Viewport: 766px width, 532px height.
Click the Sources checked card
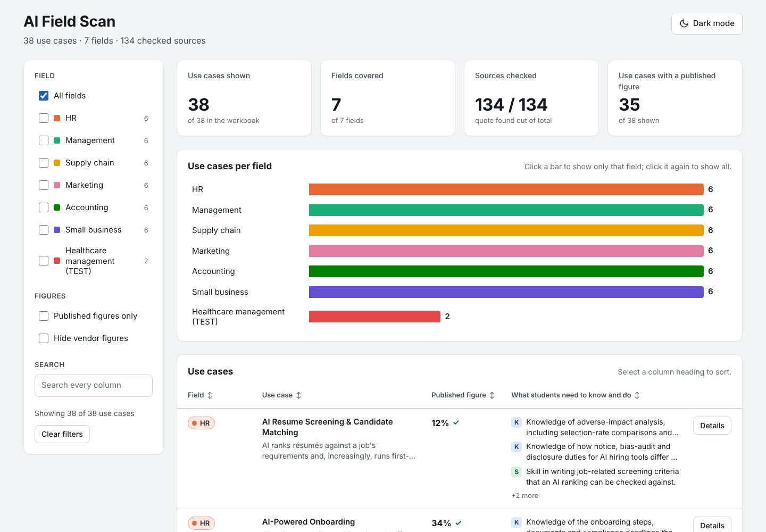coord(531,98)
